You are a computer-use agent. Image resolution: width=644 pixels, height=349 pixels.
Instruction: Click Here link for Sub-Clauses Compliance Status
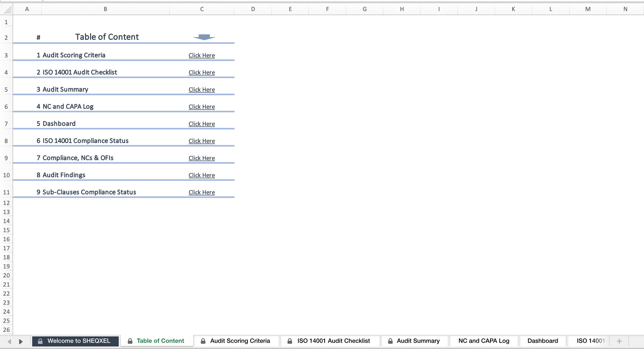pyautogui.click(x=202, y=192)
